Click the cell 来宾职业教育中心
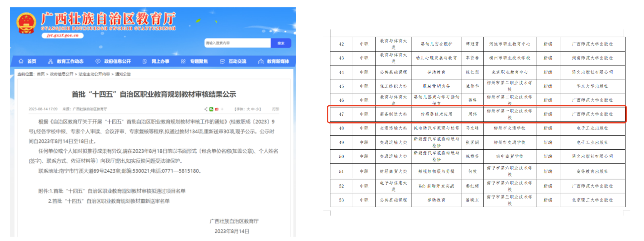The height and width of the screenshot is (241, 644). pyautogui.click(x=510, y=72)
